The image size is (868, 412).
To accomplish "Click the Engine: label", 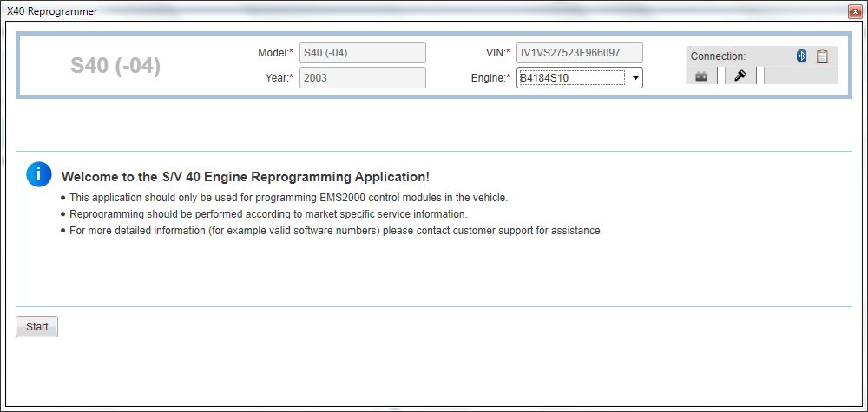I will tap(490, 78).
